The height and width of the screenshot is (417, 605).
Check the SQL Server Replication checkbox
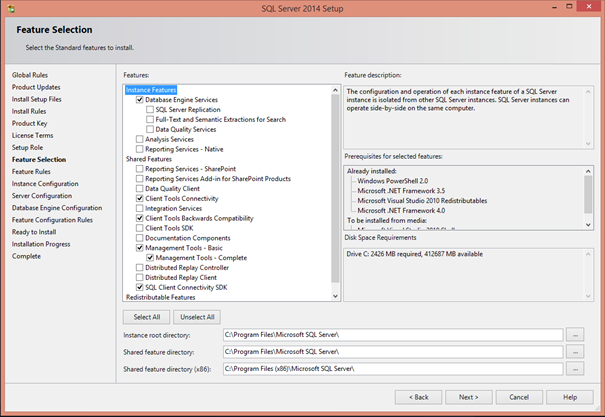coord(150,110)
